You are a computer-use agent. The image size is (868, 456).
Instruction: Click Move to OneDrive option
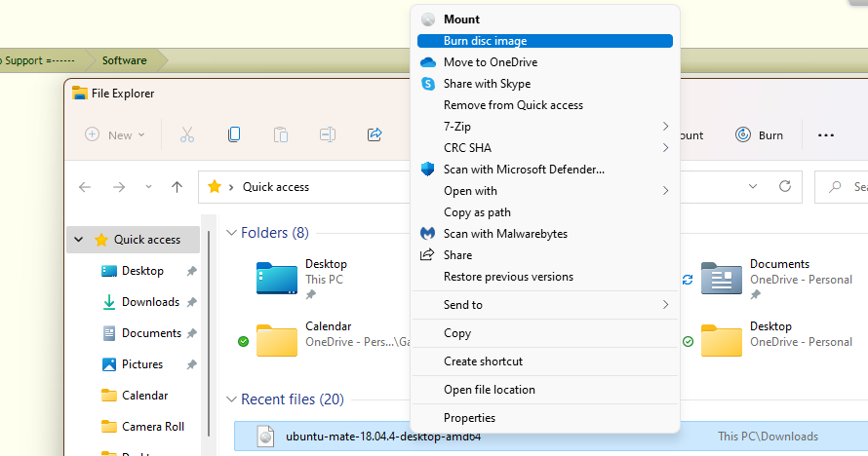(545, 62)
